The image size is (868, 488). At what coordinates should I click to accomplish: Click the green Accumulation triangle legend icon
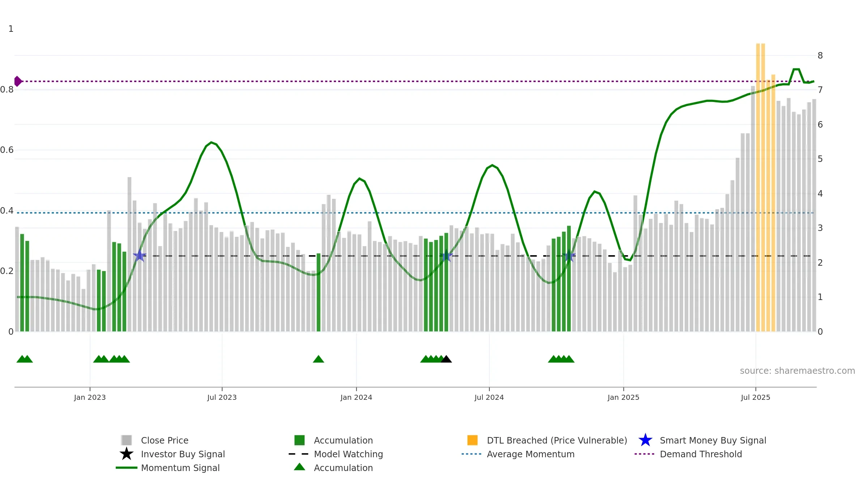click(x=299, y=467)
